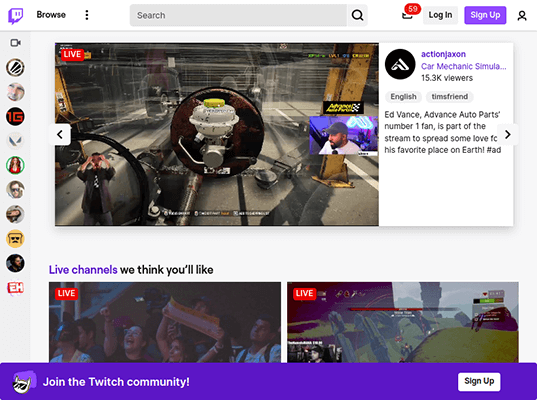The height and width of the screenshot is (400, 537).
Task: Go to next featured stream in carousel
Action: pyautogui.click(x=508, y=135)
